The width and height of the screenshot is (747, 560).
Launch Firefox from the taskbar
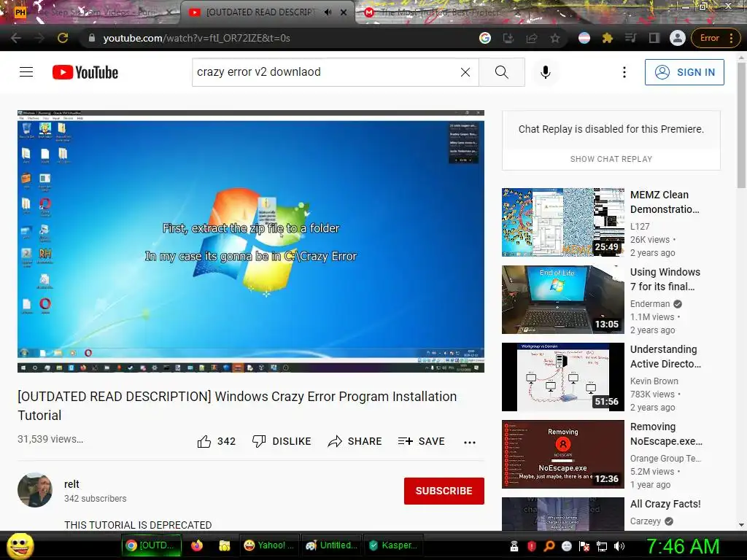coord(197,545)
